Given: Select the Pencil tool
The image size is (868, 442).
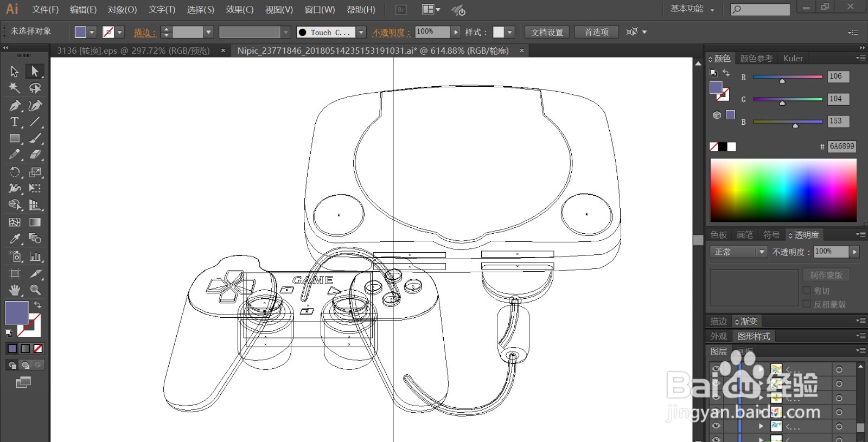Looking at the screenshot, I should coord(15,155).
